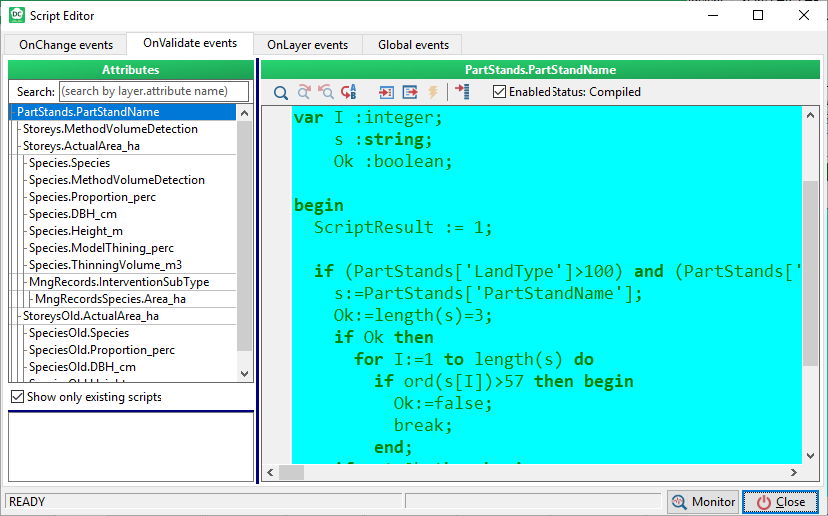Click code editor vertical scrollbar thumb

(811, 273)
